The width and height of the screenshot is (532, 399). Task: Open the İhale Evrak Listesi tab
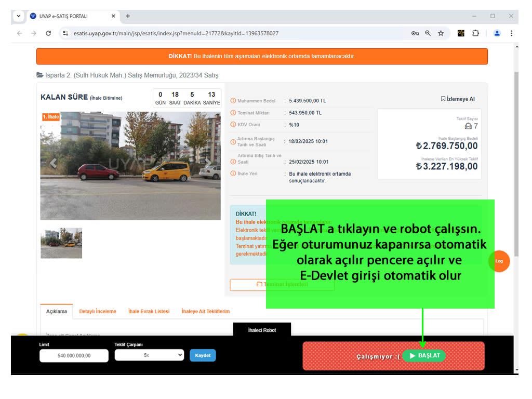click(x=149, y=312)
